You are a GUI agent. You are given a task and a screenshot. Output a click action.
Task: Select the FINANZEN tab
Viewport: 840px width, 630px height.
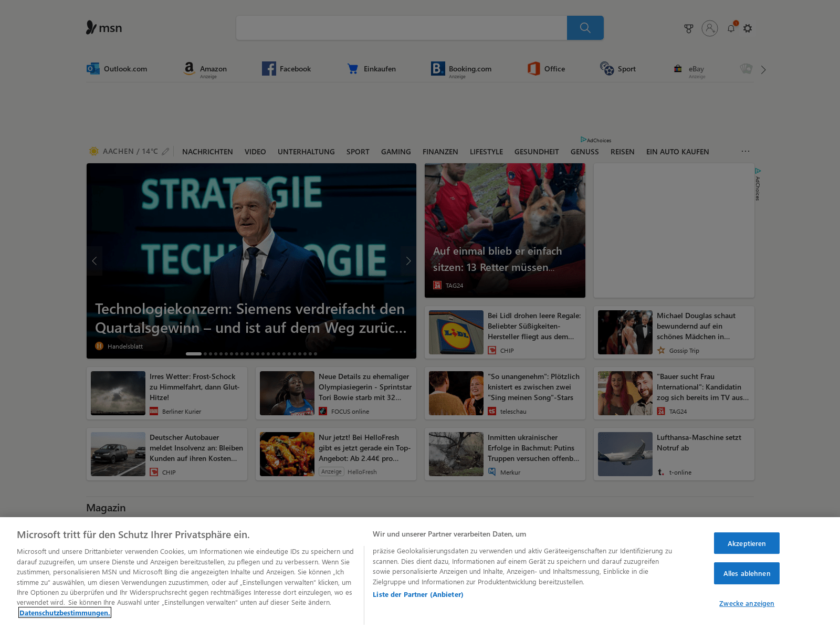440,152
